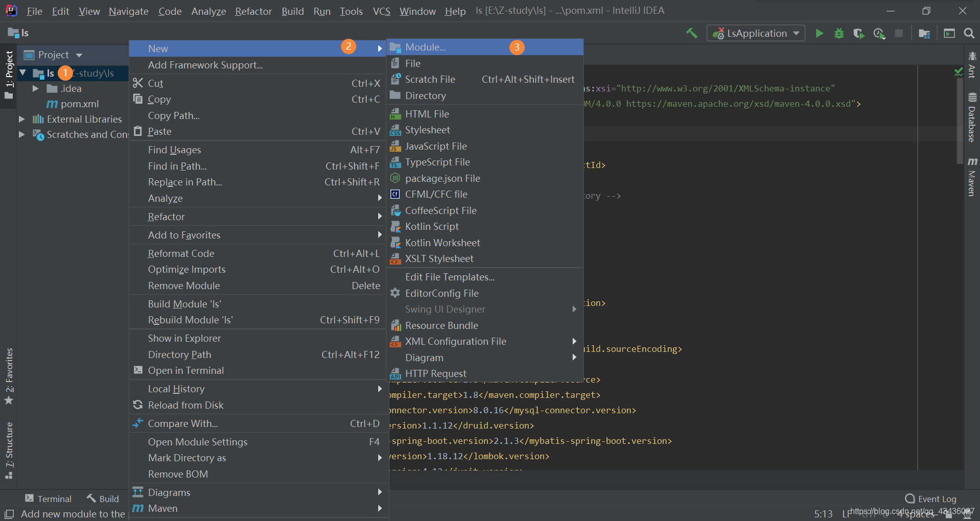Click the Search Everywhere magnifier icon
980x521 pixels.
[x=969, y=33]
